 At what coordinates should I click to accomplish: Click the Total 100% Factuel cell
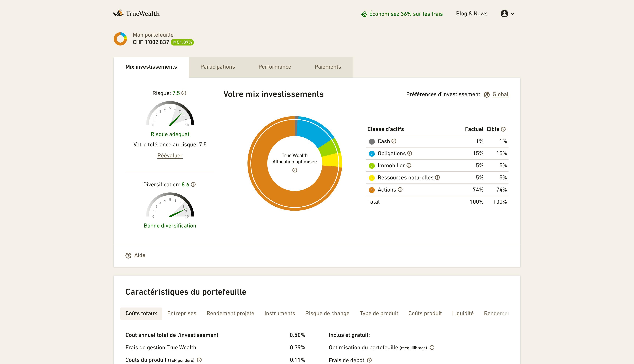476,202
